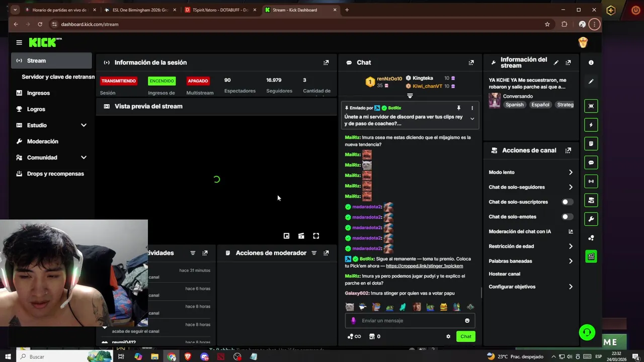Click the crying cat emote in quick emotes
The width and height of the screenshot is (644, 362).
[350, 307]
